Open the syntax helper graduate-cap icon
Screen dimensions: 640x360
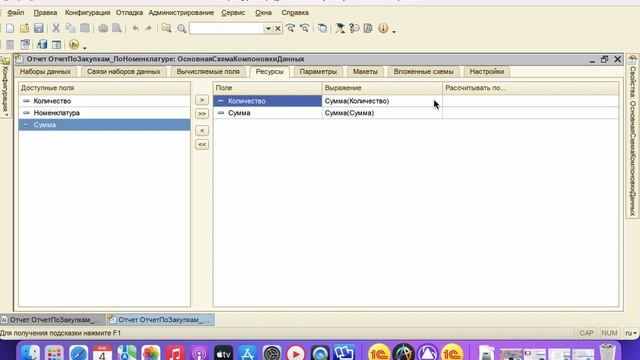coord(340,28)
